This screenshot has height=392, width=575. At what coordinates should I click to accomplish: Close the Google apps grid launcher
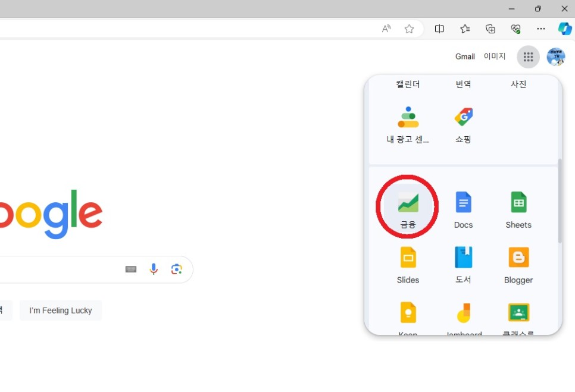pyautogui.click(x=528, y=57)
